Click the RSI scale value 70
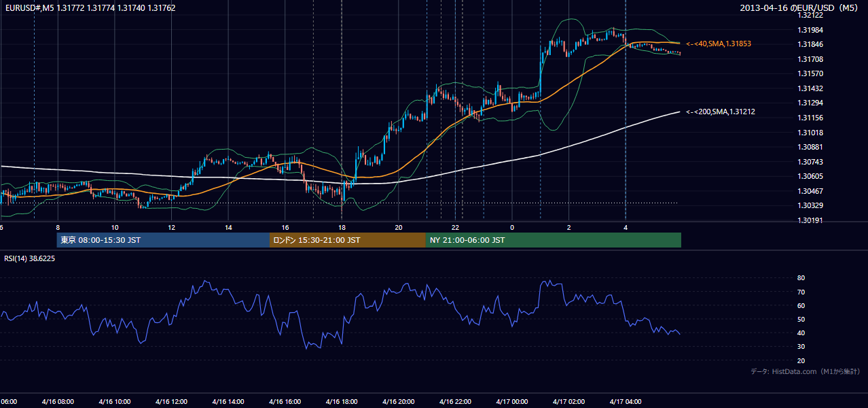Screen dimensions: 868x408 pyautogui.click(x=801, y=292)
